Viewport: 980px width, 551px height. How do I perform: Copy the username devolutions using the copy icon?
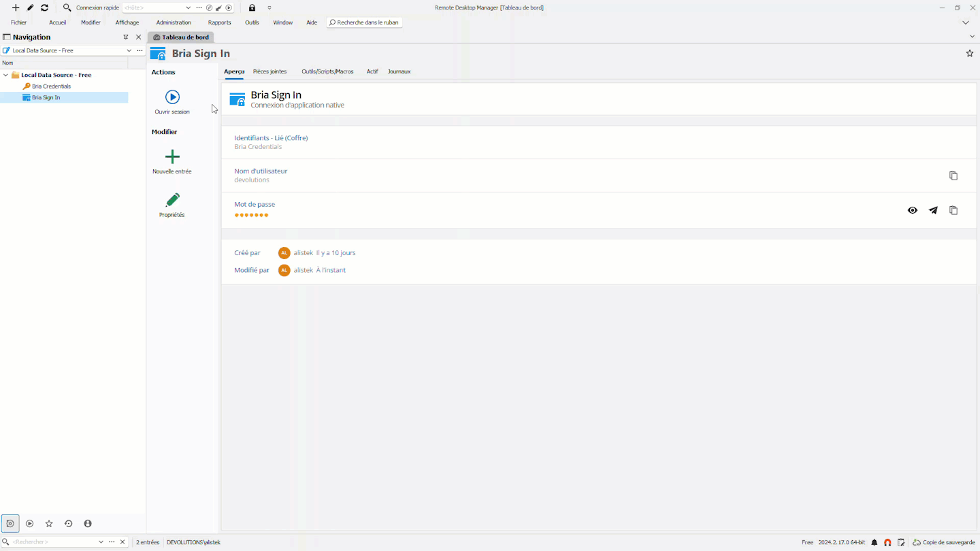pos(953,176)
